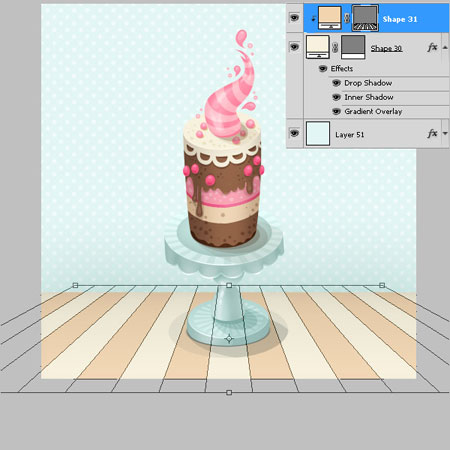450x450 pixels.
Task: Toggle visibility of Layer 51
Action: (x=294, y=133)
